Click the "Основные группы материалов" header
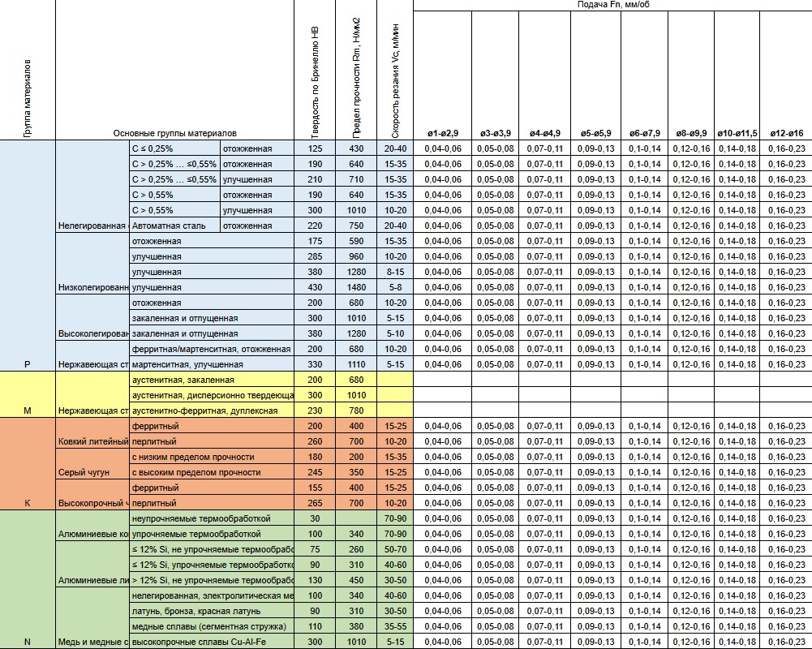Screen dimensions: 812x649 click(x=175, y=133)
